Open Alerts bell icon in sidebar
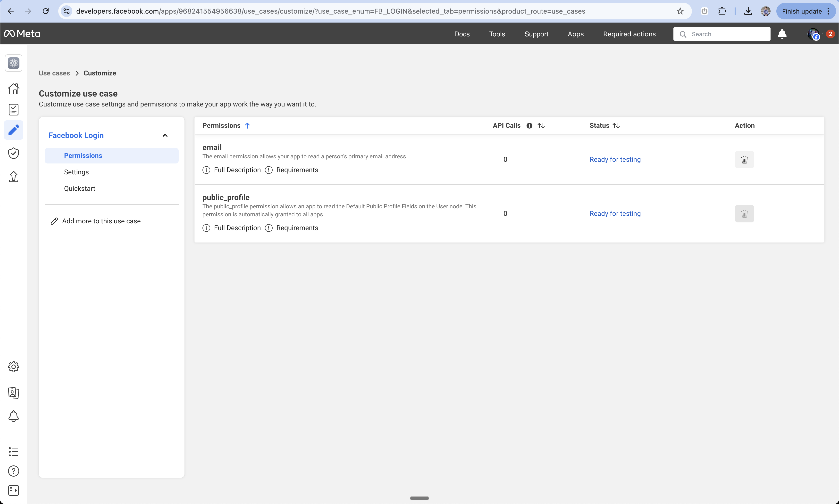The width and height of the screenshot is (839, 504). (14, 416)
